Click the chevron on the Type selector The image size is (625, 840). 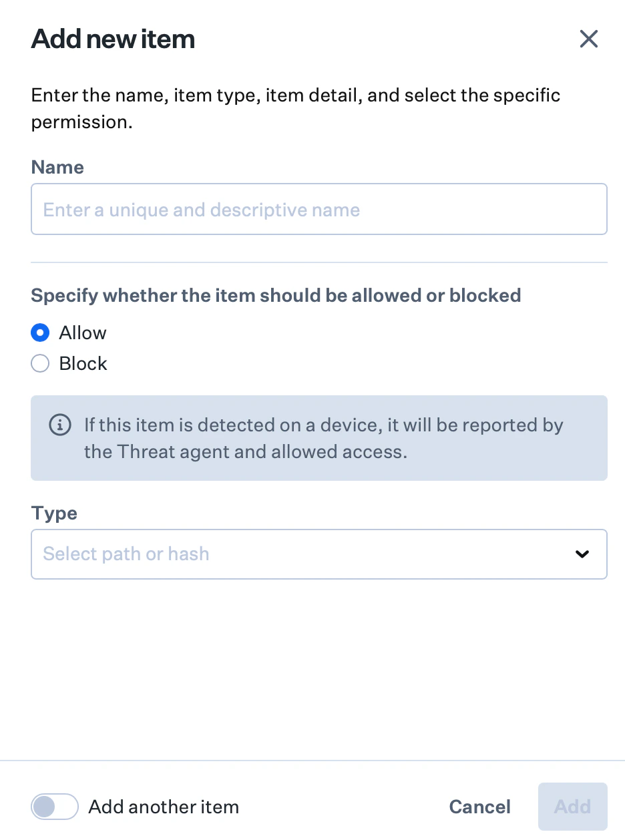click(x=582, y=554)
